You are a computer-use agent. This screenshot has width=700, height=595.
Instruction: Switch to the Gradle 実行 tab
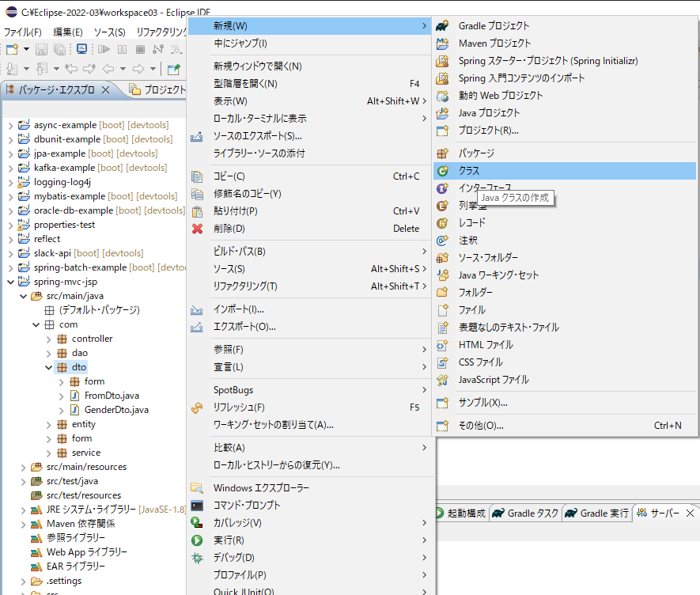coord(597,514)
